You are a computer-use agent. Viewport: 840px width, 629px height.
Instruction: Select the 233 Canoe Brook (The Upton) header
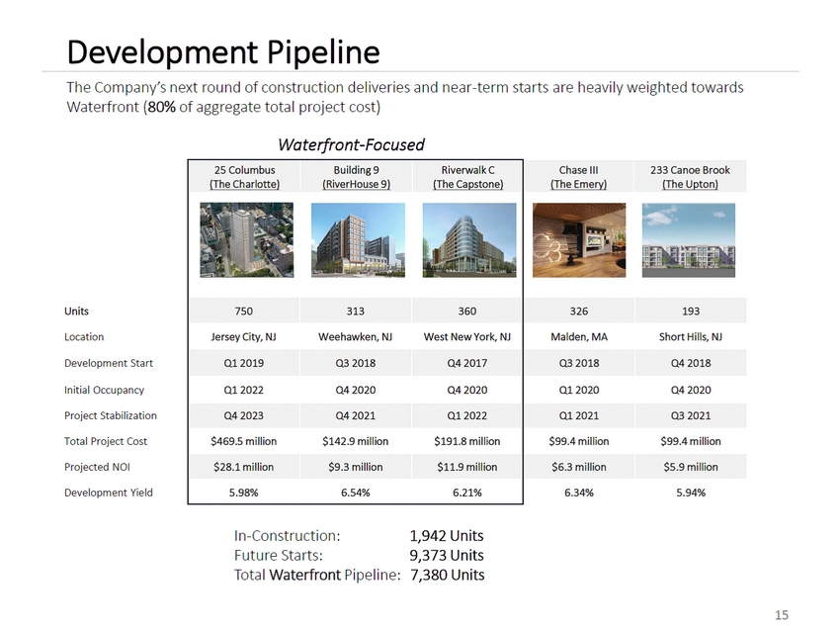tap(690, 177)
